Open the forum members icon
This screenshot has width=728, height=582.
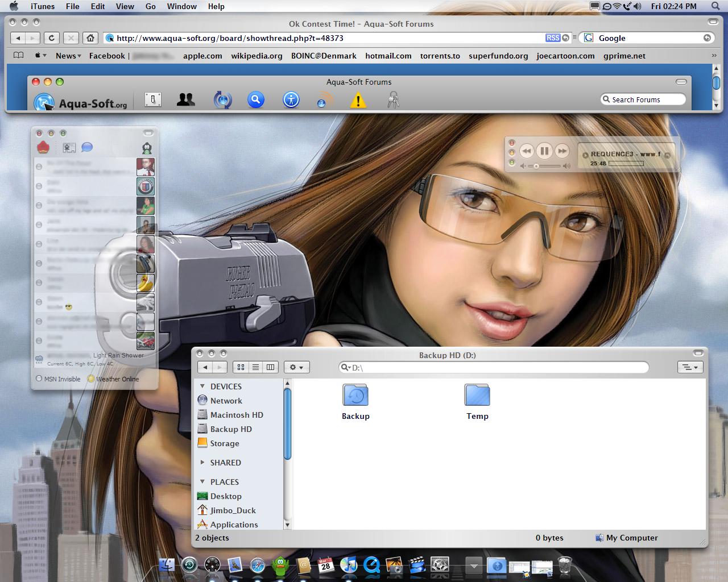pos(186,100)
